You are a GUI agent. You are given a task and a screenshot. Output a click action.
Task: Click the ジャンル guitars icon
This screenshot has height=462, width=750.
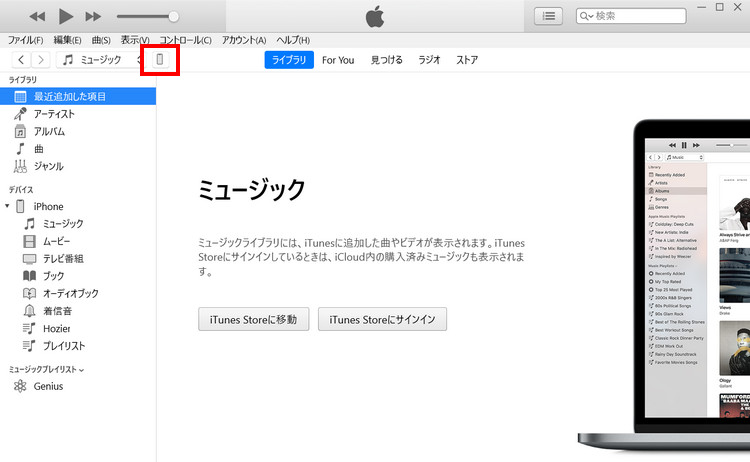(x=20, y=166)
